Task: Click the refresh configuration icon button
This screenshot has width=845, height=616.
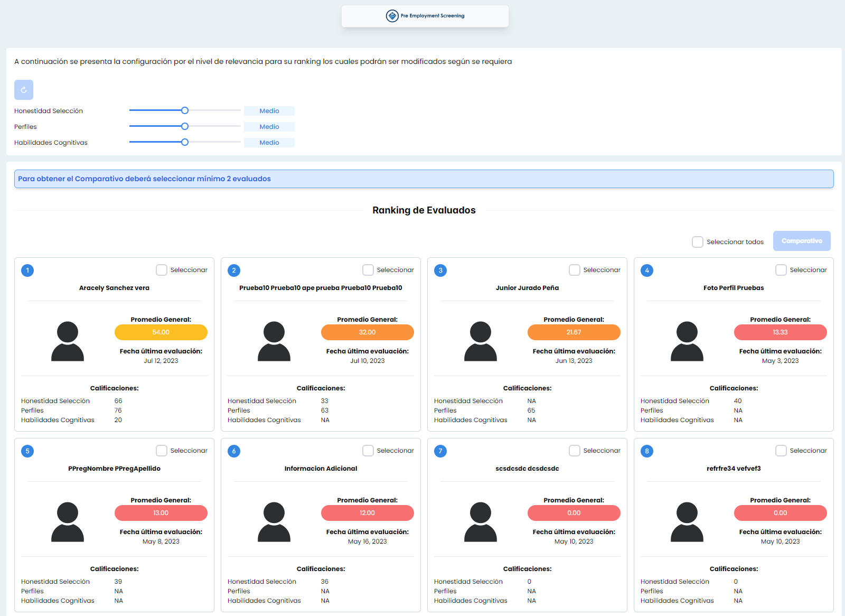Action: tap(24, 90)
